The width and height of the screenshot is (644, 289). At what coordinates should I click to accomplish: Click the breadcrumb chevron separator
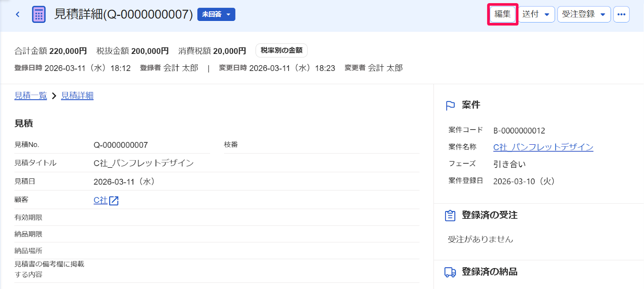pos(54,96)
